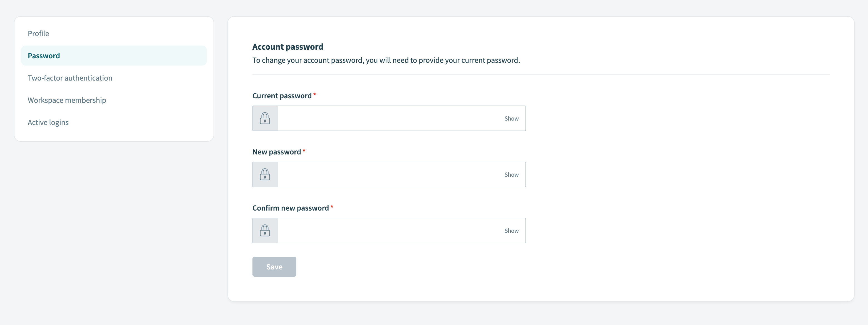The image size is (868, 325).
Task: Open the Workspace membership section
Action: tap(66, 100)
